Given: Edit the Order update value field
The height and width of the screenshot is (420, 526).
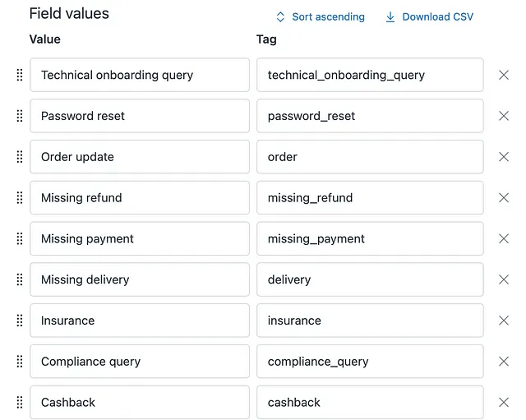Looking at the screenshot, I should tap(140, 157).
